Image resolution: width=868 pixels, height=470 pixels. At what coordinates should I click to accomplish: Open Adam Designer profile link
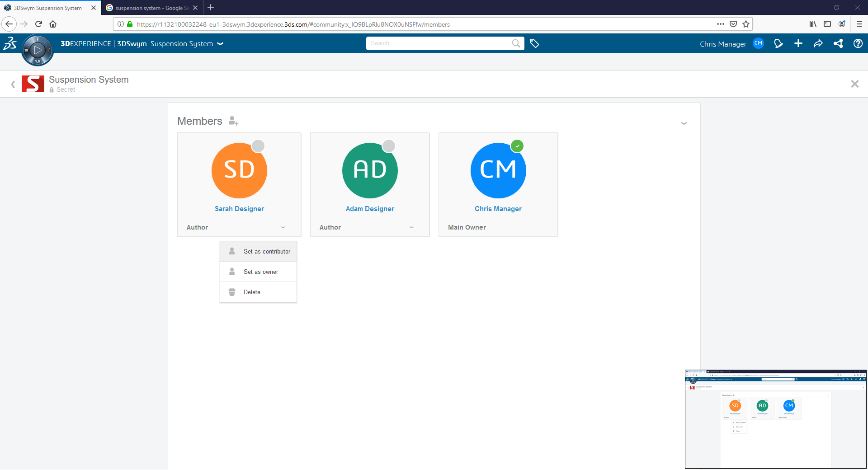370,209
